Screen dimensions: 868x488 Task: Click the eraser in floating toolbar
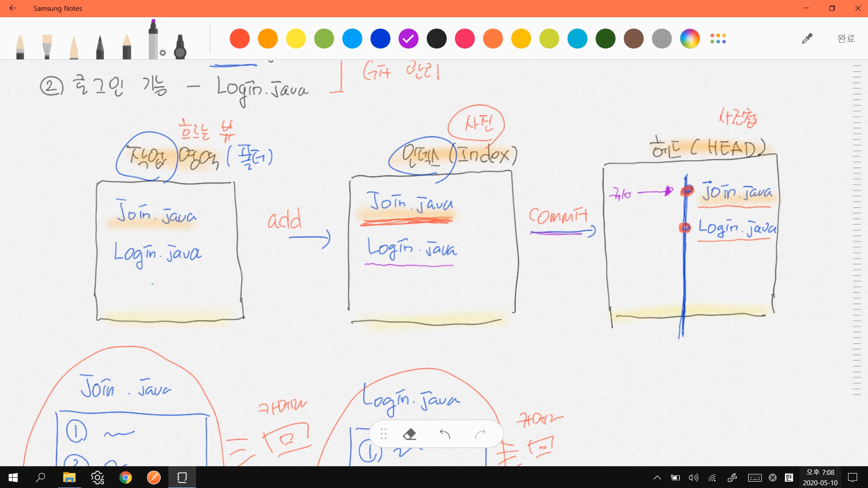pyautogui.click(x=409, y=434)
